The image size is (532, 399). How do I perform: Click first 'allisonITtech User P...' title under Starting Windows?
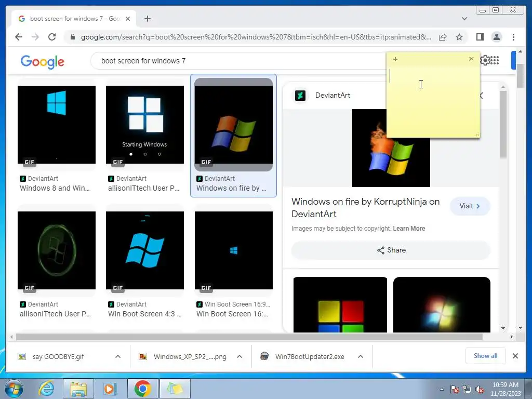[143, 188]
